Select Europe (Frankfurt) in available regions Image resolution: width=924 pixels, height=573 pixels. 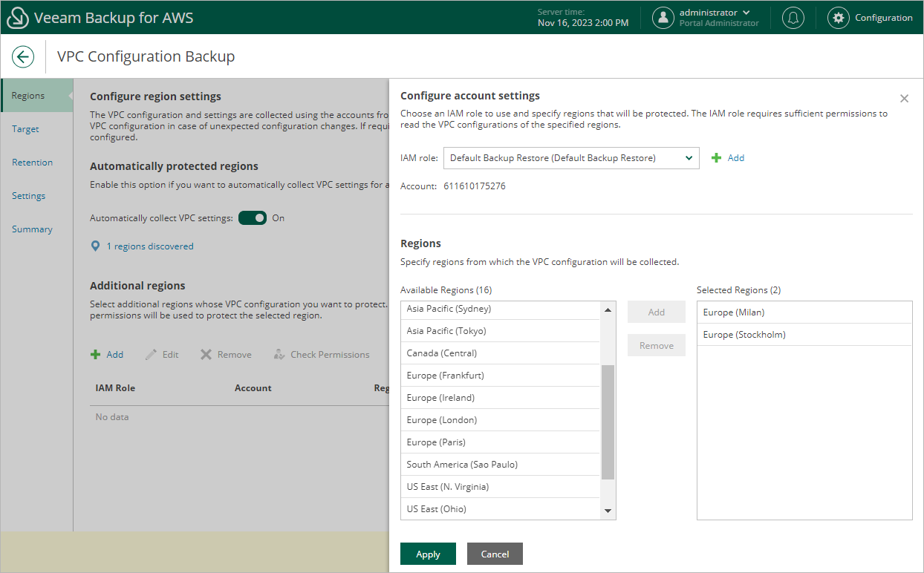pyautogui.click(x=500, y=376)
